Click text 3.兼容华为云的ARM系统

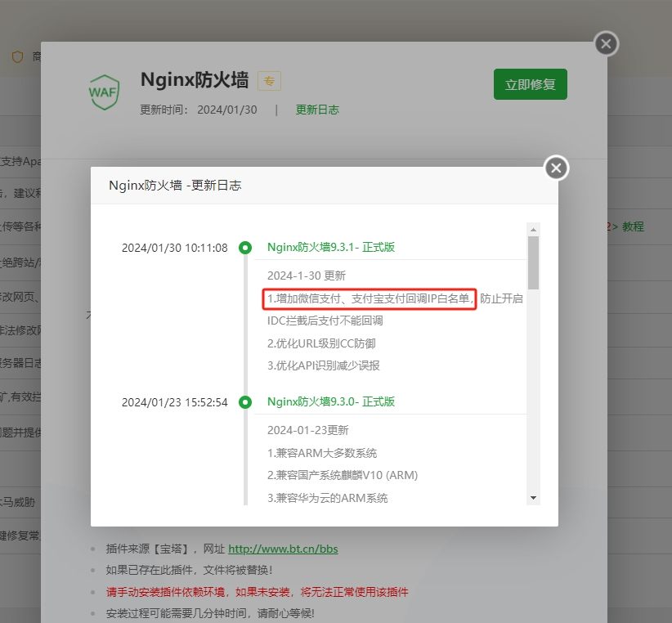point(328,498)
